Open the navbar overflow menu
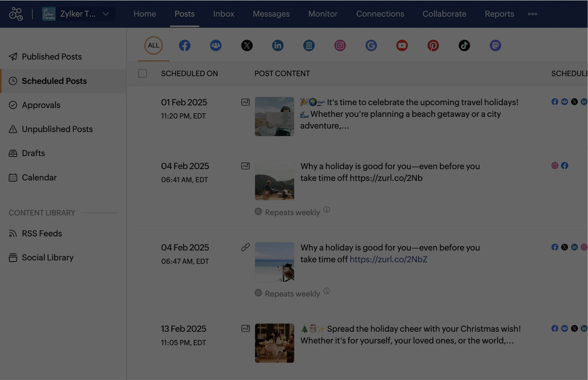The width and height of the screenshot is (588, 380). click(x=532, y=14)
